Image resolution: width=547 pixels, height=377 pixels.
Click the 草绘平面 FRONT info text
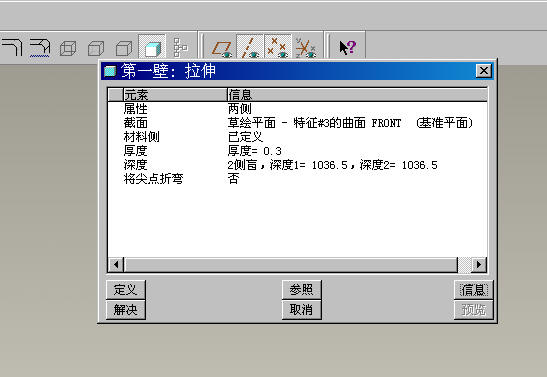point(350,123)
